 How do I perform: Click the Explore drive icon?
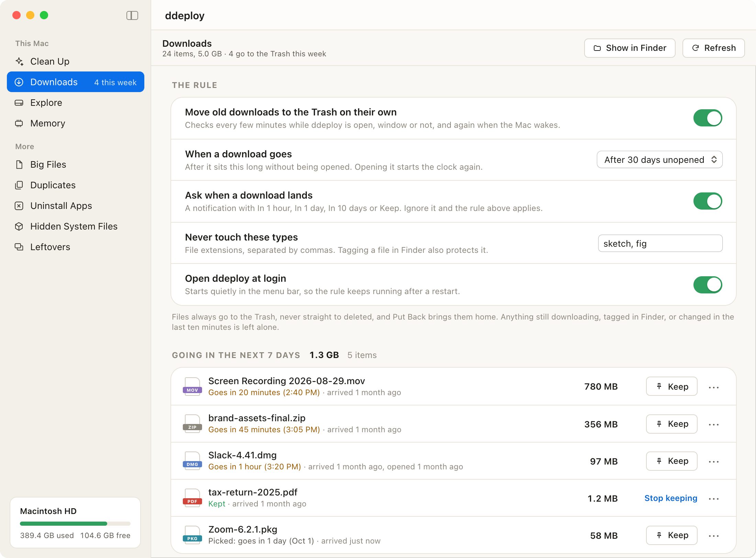click(x=19, y=103)
